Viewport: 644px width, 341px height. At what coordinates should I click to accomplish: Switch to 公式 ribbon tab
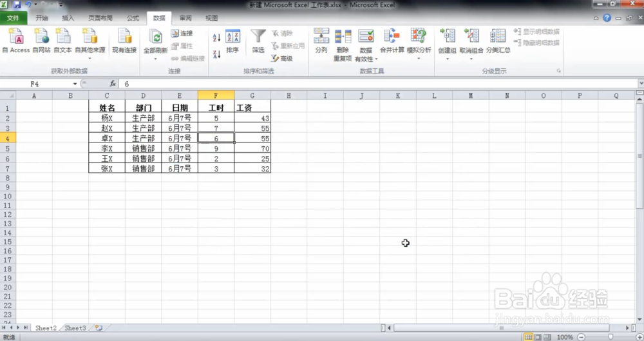click(x=133, y=18)
